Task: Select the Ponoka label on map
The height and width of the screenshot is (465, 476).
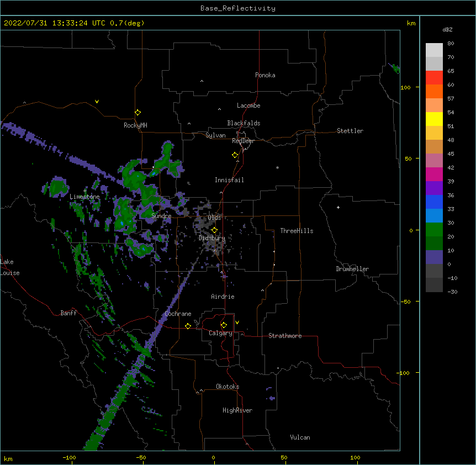Action: point(265,75)
